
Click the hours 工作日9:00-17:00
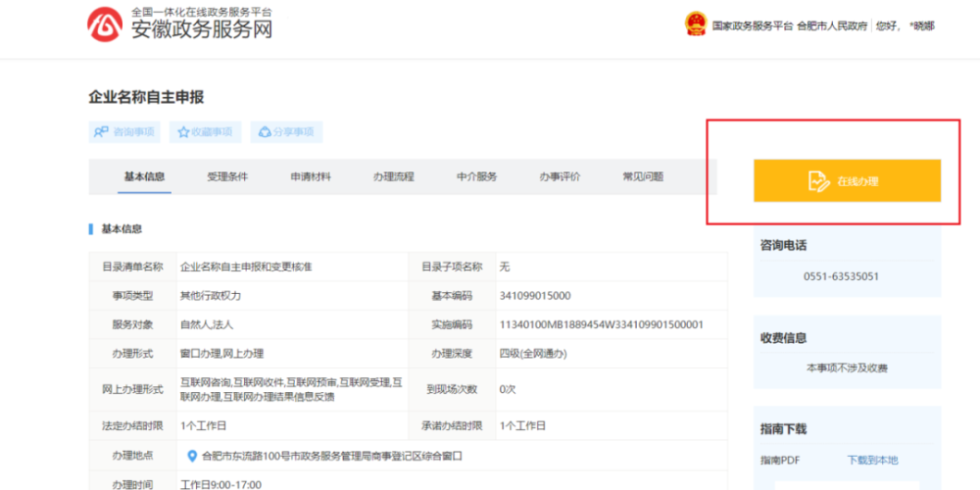(x=220, y=485)
